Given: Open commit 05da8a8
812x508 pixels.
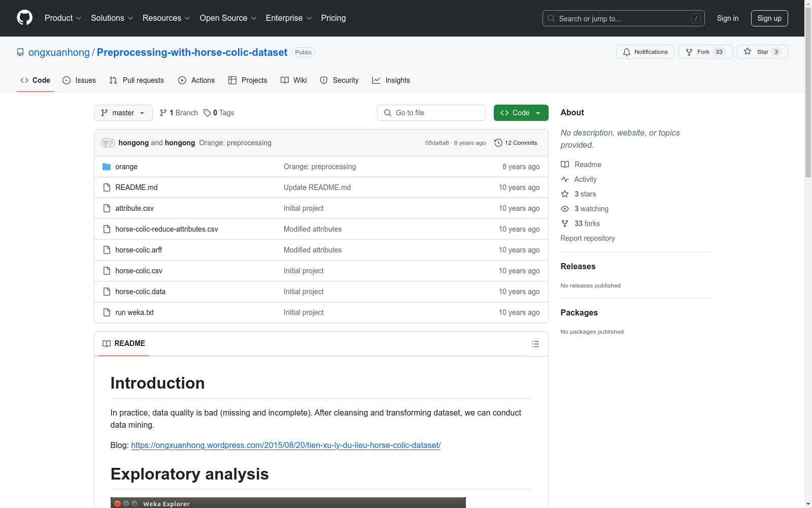Looking at the screenshot, I should 437,143.
